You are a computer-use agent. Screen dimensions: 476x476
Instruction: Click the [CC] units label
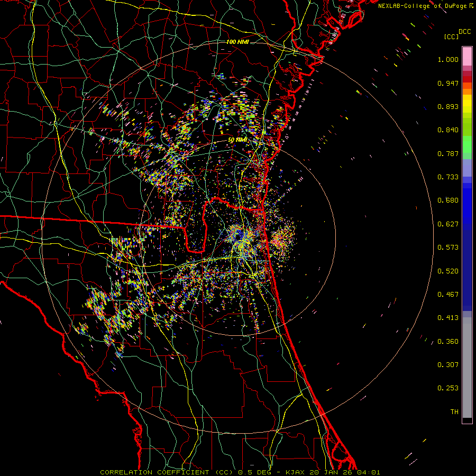coord(452,36)
